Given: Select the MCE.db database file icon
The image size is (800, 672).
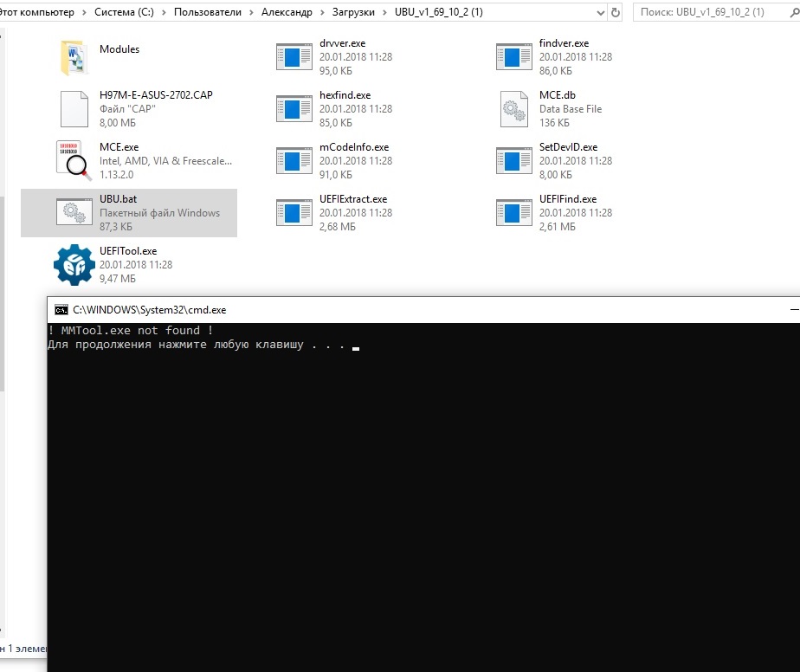Looking at the screenshot, I should (x=513, y=109).
